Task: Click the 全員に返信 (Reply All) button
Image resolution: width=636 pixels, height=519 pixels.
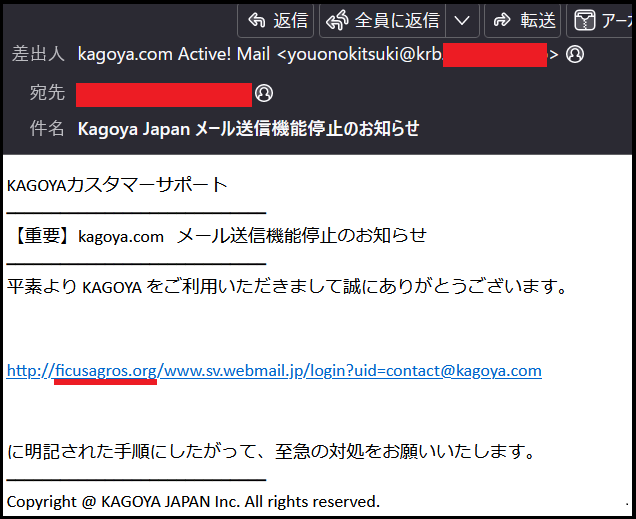Action: [x=383, y=20]
